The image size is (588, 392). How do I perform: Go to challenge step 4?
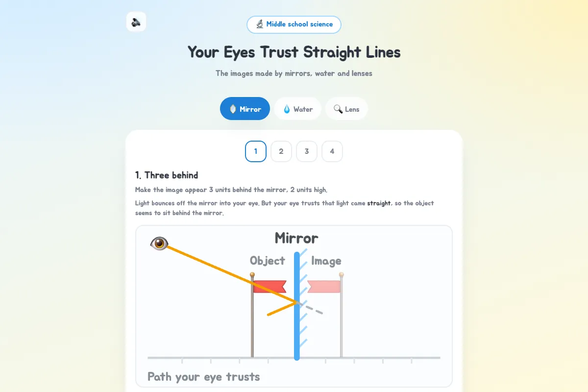(332, 151)
